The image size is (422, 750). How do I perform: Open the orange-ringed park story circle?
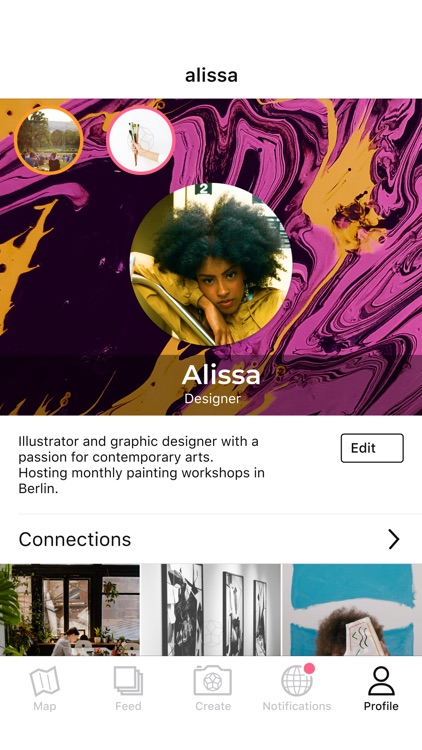[x=49, y=140]
